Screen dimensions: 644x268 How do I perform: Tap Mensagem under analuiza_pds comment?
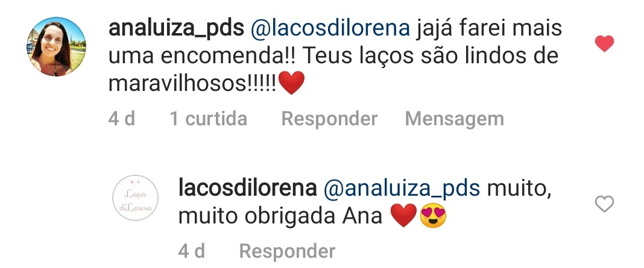454,119
